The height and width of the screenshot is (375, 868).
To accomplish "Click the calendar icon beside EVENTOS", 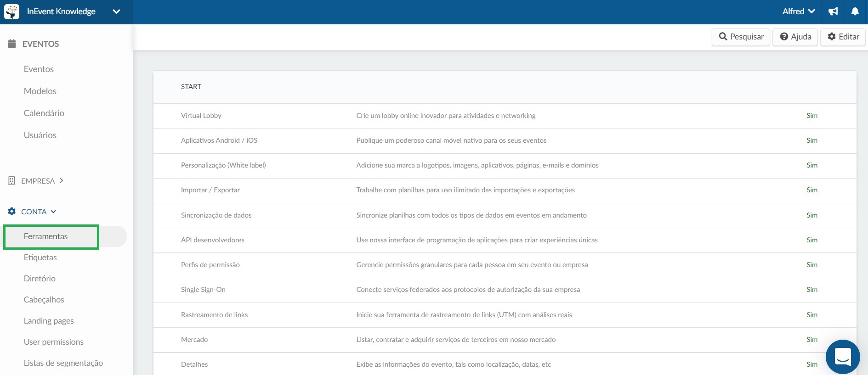I will pos(12,44).
